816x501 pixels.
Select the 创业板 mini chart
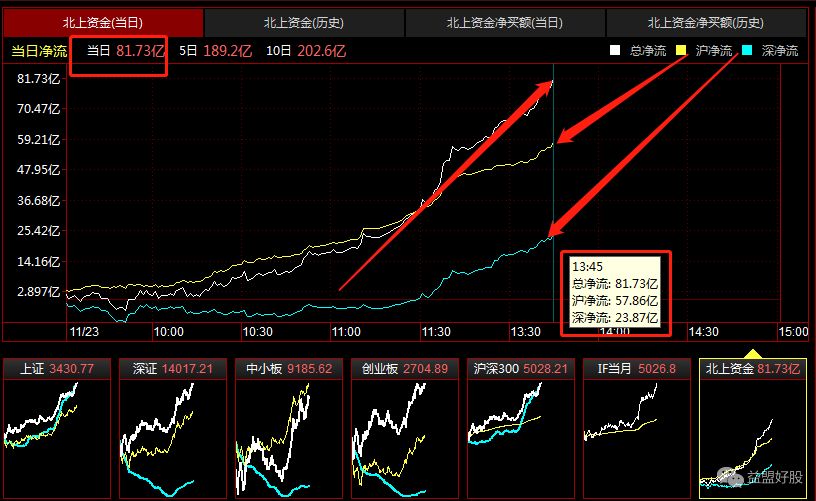tap(406, 428)
